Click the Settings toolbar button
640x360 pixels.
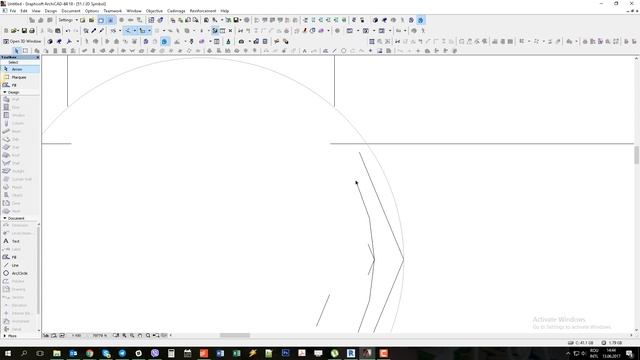pyautogui.click(x=66, y=20)
